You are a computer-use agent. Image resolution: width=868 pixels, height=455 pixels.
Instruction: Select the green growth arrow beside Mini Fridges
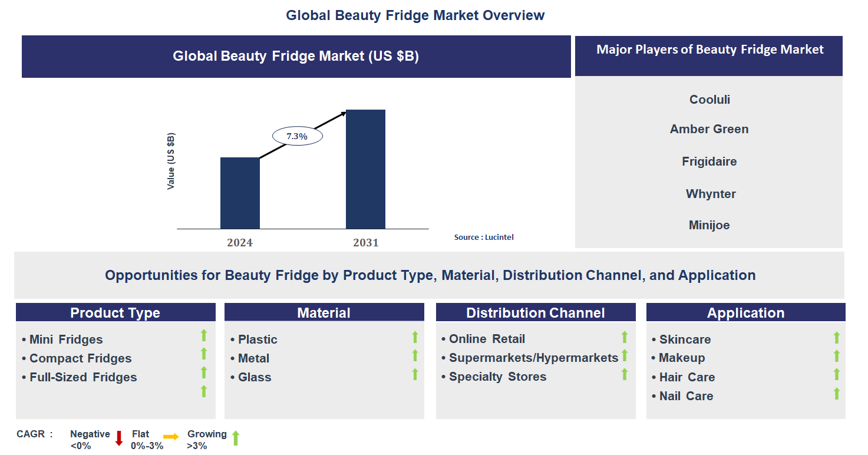click(203, 336)
